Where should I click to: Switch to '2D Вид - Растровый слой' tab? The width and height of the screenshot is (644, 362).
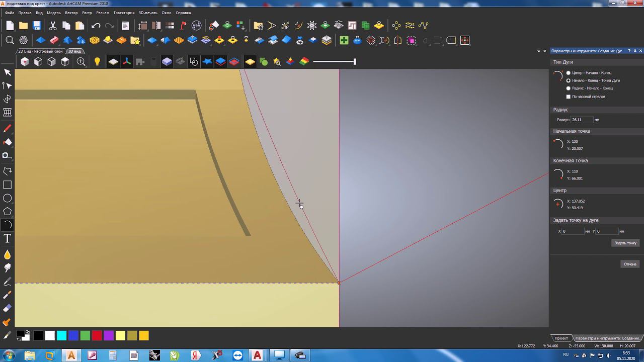click(40, 51)
